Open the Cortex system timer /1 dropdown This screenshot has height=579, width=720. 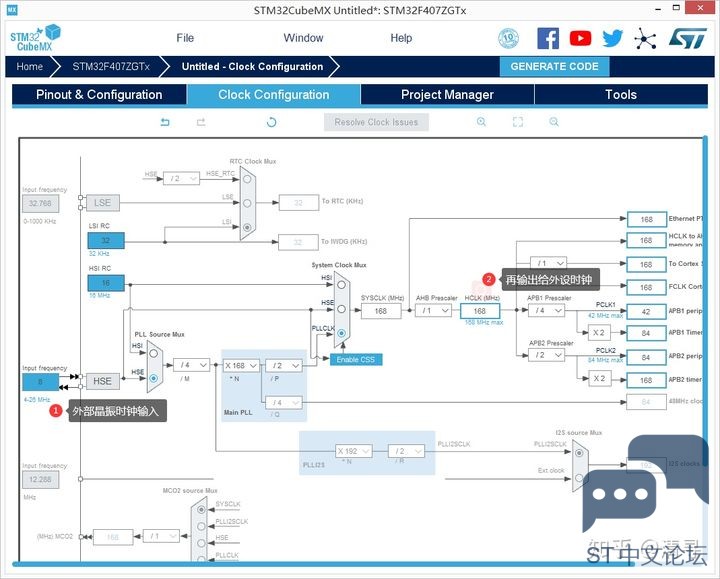(x=548, y=263)
